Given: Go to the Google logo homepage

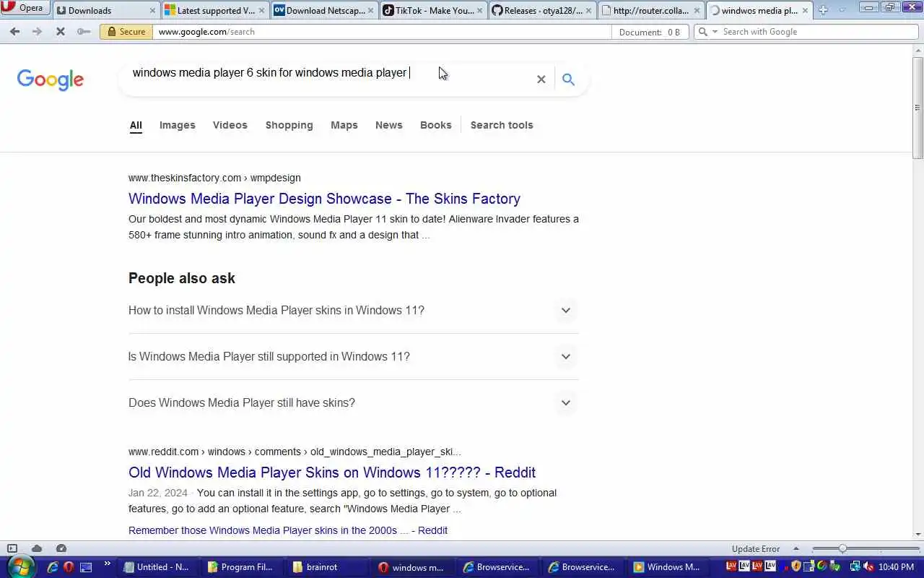Looking at the screenshot, I should tap(51, 79).
